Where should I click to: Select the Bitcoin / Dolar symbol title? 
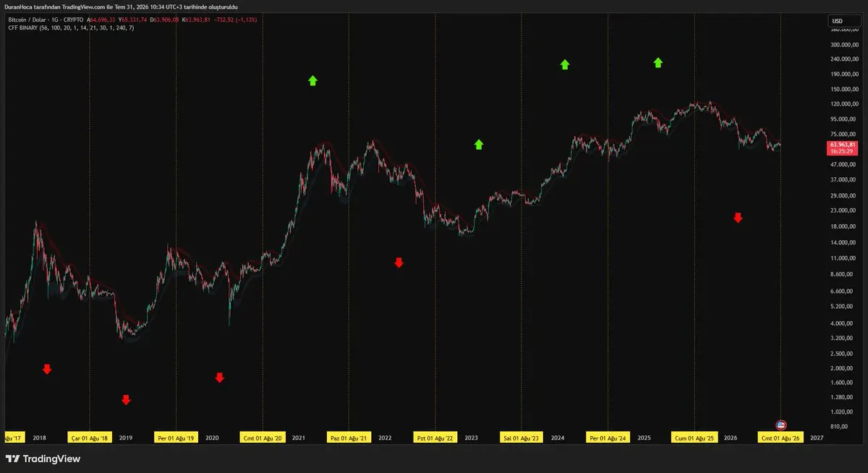pos(27,20)
